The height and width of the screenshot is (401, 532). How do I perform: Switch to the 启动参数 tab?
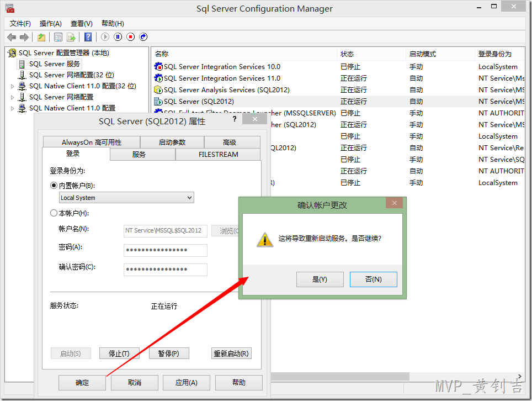[172, 143]
